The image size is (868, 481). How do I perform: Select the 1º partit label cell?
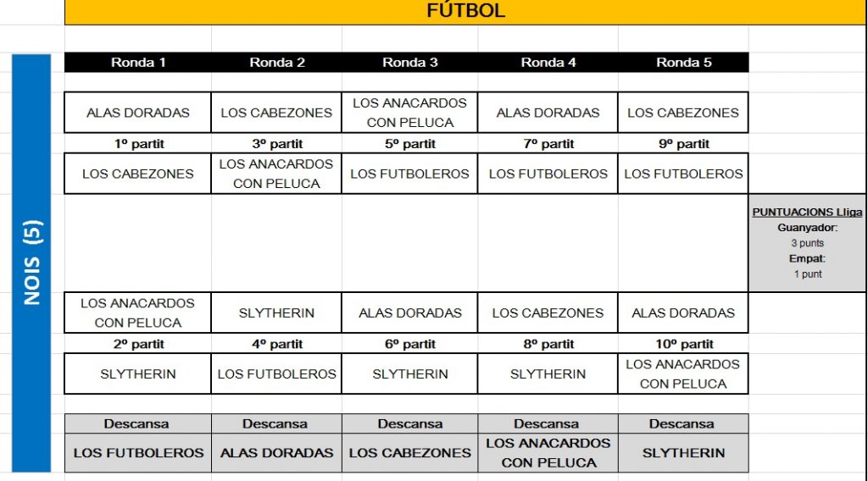138,144
